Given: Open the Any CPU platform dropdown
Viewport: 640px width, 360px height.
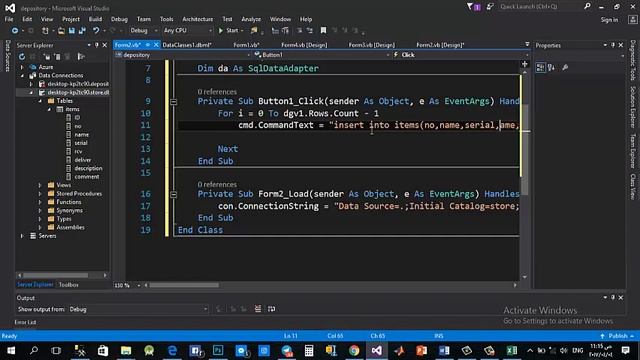Looking at the screenshot, I should tap(188, 31).
